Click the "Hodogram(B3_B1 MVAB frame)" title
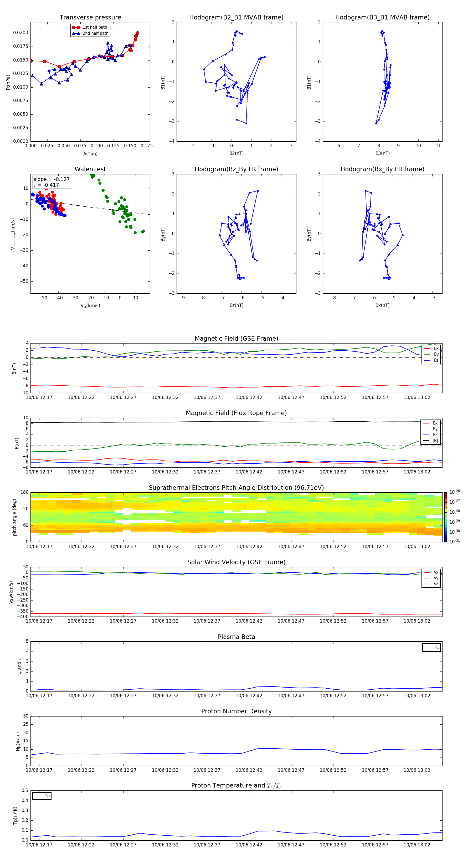This screenshot has height=868, width=473. click(382, 17)
